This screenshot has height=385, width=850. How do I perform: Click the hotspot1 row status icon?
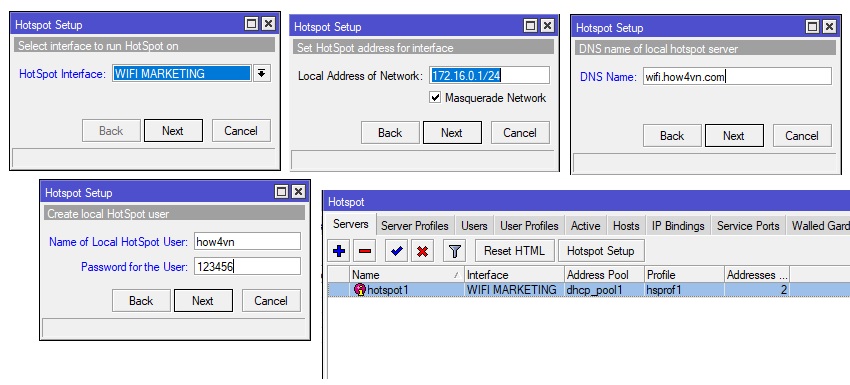(x=359, y=290)
